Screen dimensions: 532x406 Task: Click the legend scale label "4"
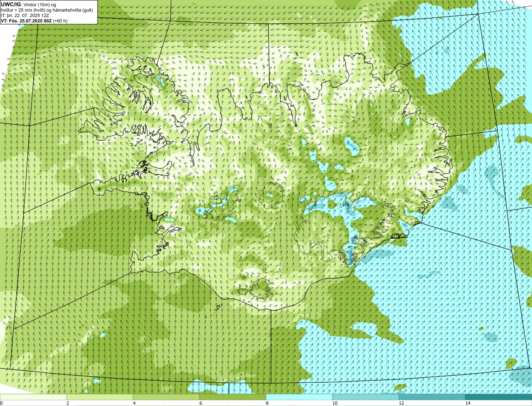(134, 403)
